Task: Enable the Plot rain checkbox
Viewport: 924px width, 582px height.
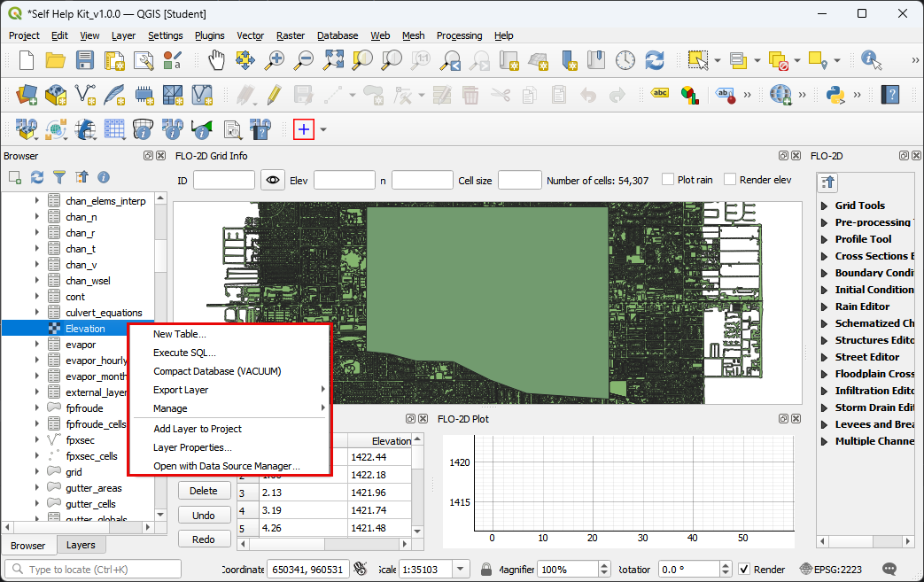Action: pyautogui.click(x=669, y=180)
